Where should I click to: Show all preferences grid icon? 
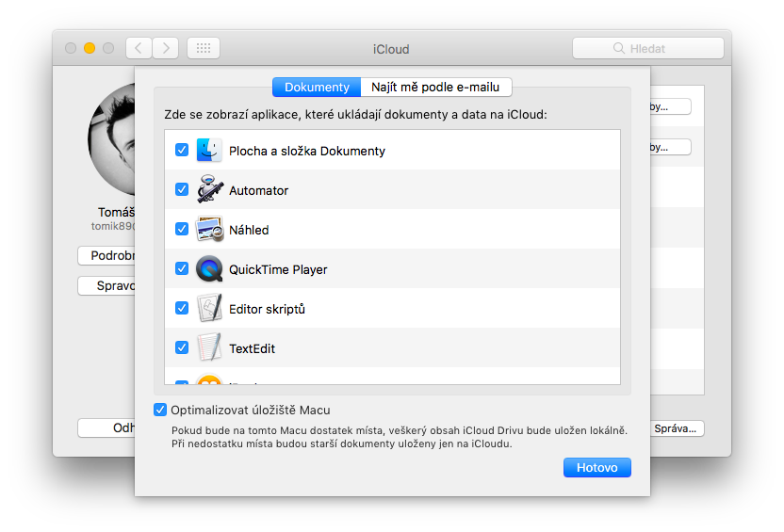pyautogui.click(x=204, y=48)
